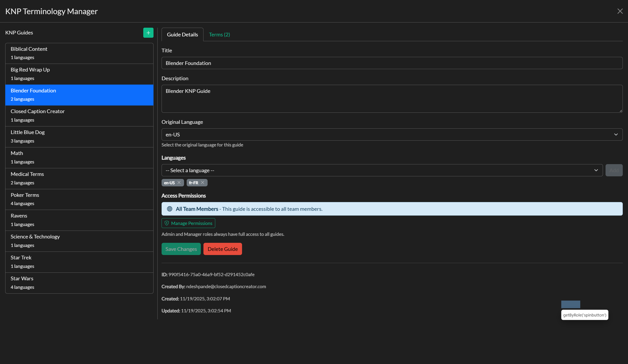Image resolution: width=628 pixels, height=364 pixels.
Task: Remove the fr-FR language tag
Action: coord(203,183)
